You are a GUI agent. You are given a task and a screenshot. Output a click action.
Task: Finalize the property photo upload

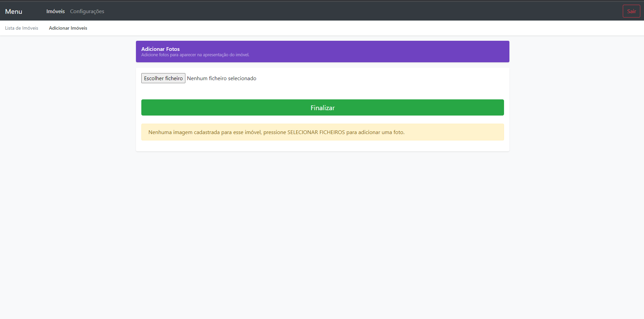pos(322,107)
